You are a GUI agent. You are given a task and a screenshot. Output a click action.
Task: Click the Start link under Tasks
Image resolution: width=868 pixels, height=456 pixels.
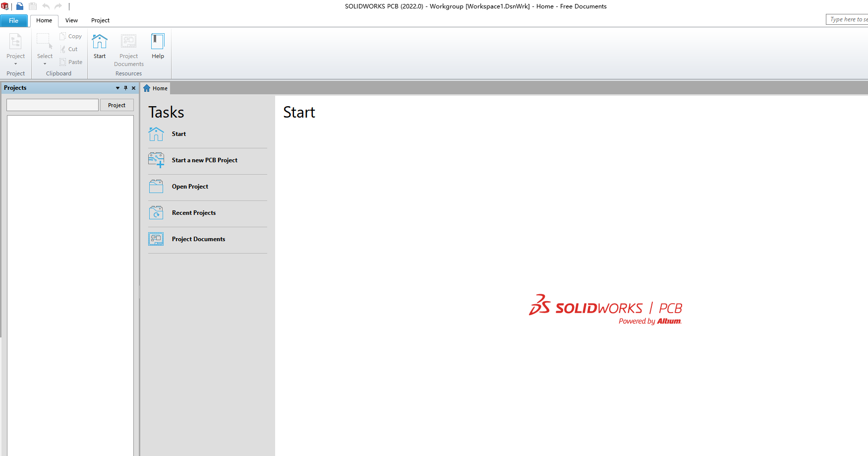click(178, 134)
